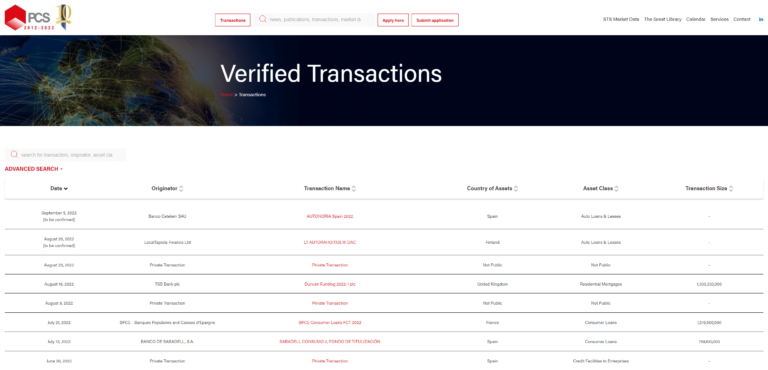The height and width of the screenshot is (370, 768).
Task: Open the Contact menu item
Action: click(x=742, y=20)
